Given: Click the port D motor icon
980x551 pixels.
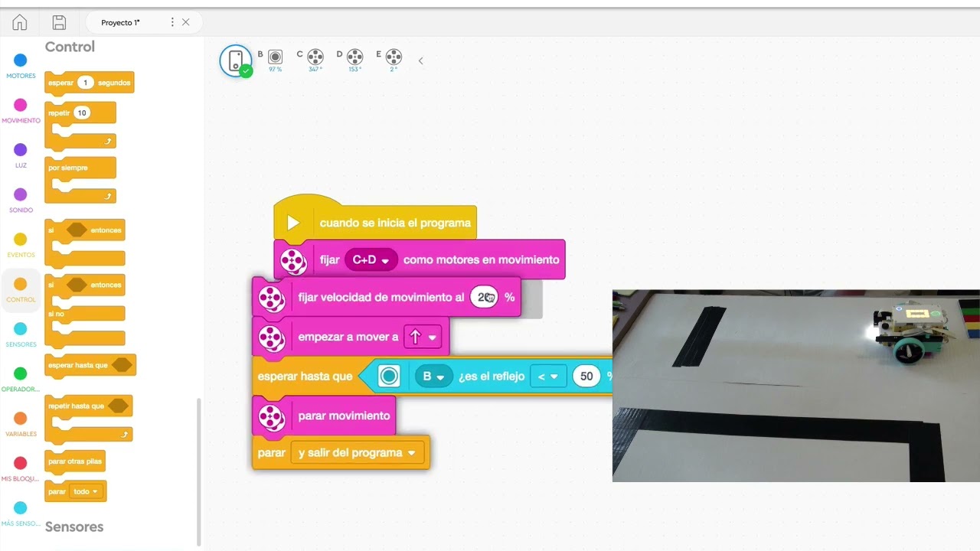Looking at the screenshot, I should (354, 57).
